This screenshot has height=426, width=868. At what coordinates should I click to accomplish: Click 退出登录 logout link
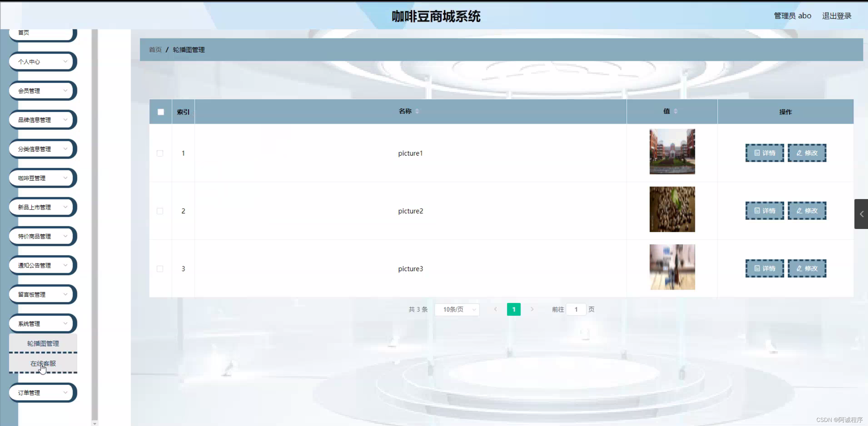(836, 16)
